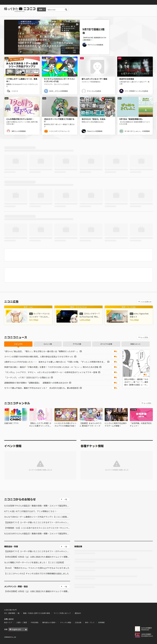
Task: Open the 動画 search category dropdown
Action: coord(41,10)
